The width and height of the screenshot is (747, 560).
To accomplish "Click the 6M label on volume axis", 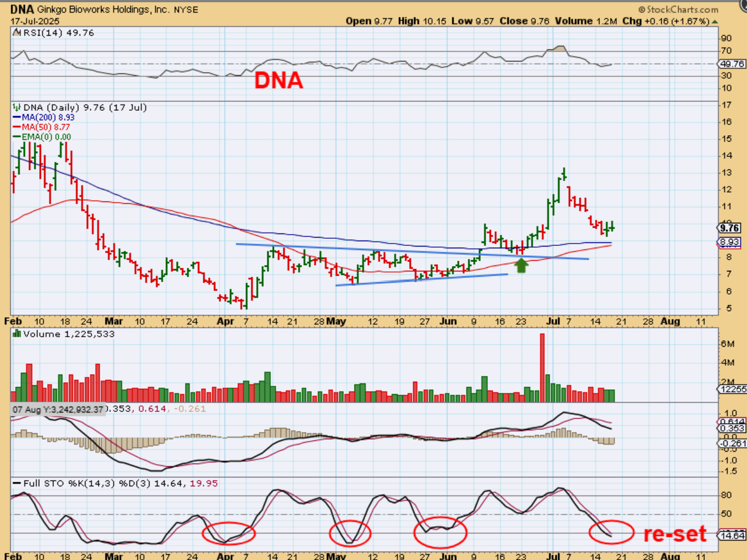I will click(x=727, y=344).
